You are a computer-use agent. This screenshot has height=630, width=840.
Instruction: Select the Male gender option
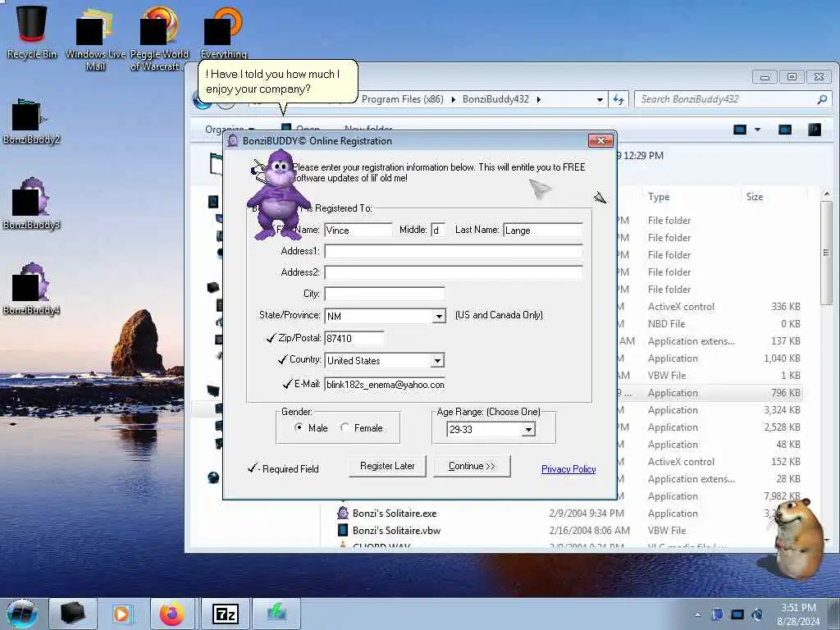[x=299, y=427]
